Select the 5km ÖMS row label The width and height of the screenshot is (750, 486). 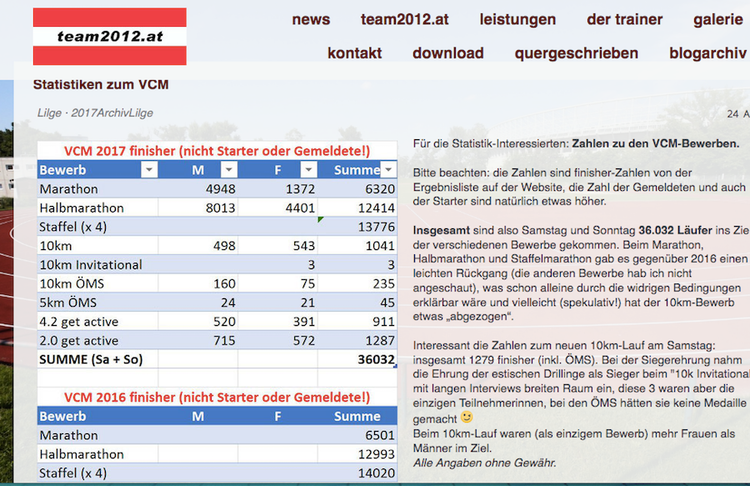pos(68,303)
